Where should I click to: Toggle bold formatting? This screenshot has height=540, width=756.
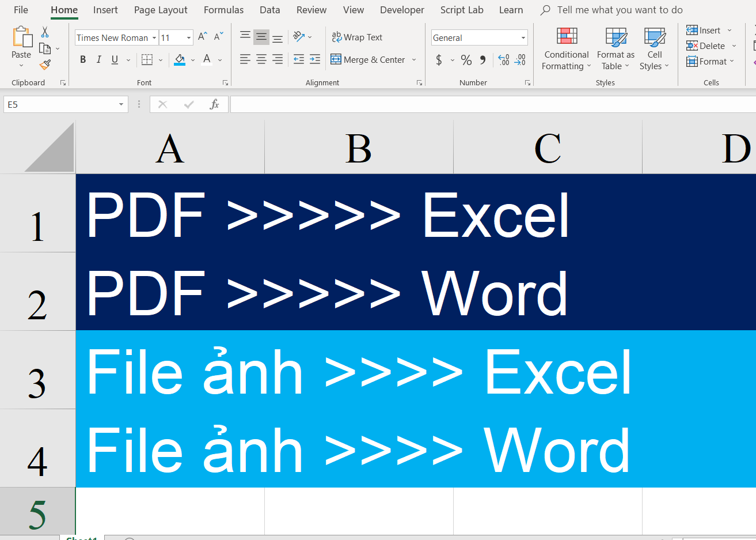click(x=82, y=59)
